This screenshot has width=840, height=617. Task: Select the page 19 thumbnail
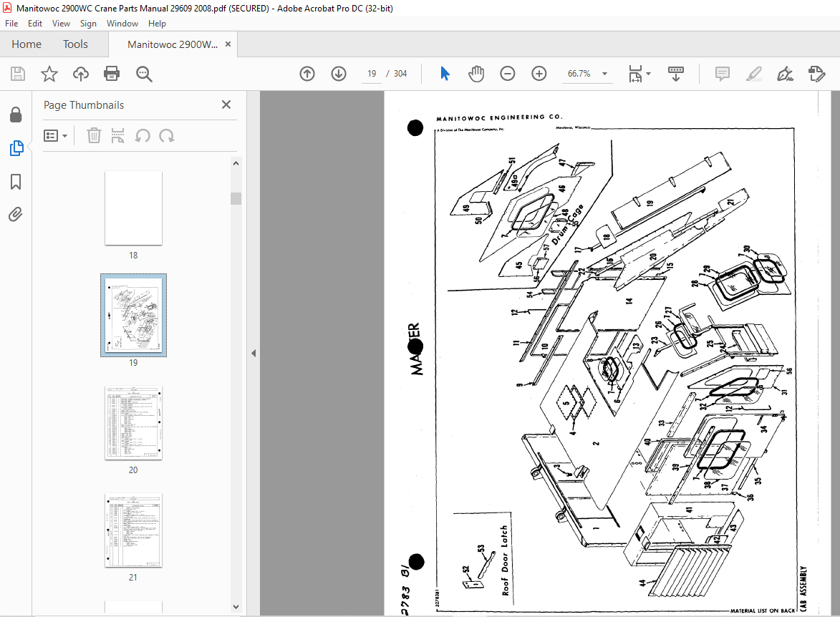tap(133, 315)
